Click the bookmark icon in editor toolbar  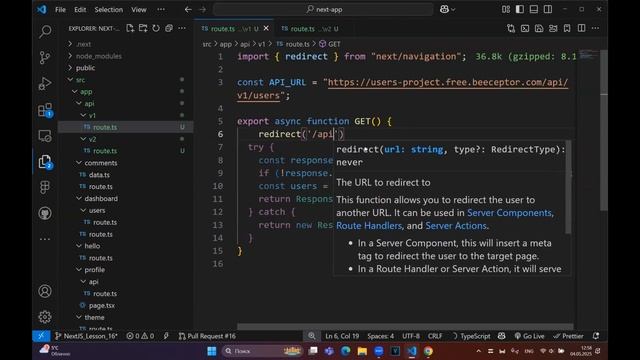[x=567, y=28]
